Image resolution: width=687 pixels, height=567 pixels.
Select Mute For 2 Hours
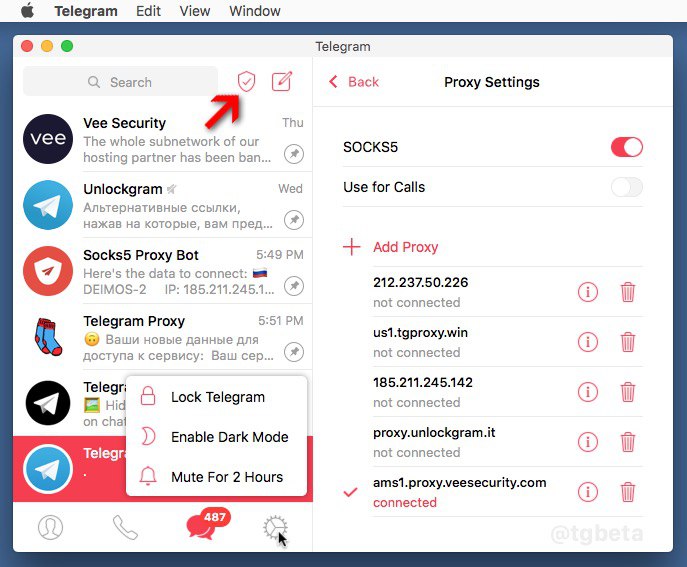216,477
